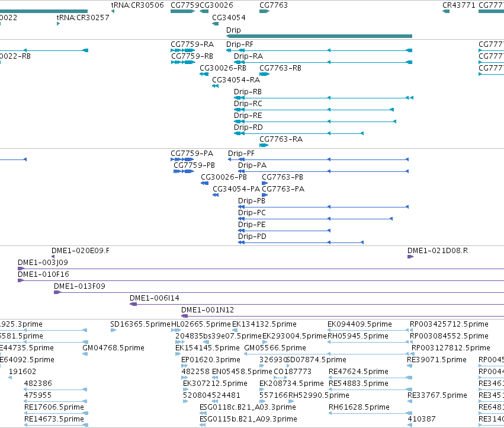Select transcript Drip-RA
This screenshot has height=428, width=504.
click(323, 62)
